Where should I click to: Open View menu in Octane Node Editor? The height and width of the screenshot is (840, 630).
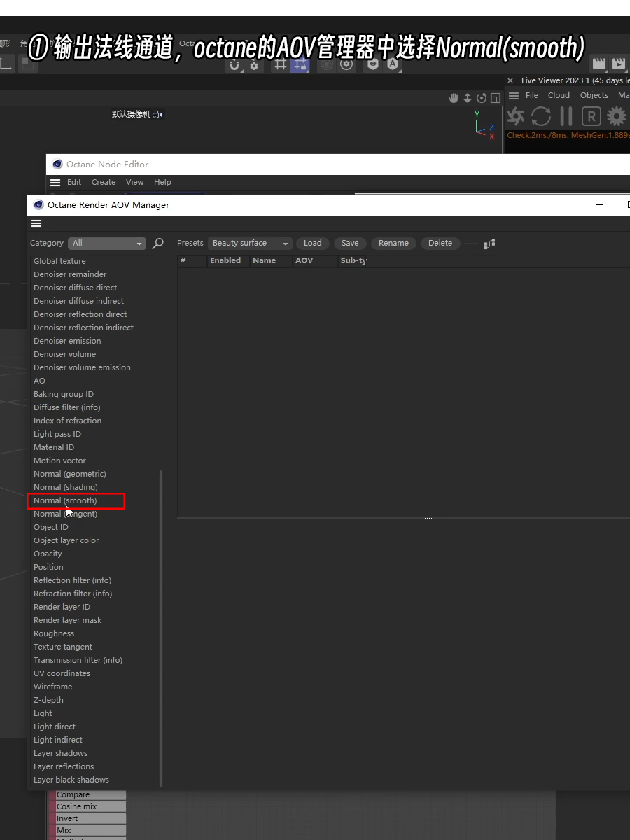pos(135,182)
